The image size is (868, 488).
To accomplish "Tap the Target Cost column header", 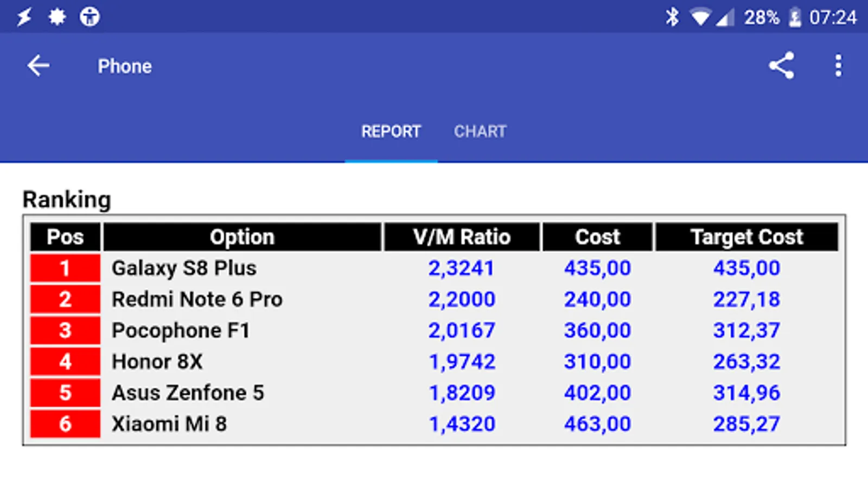I will [746, 237].
